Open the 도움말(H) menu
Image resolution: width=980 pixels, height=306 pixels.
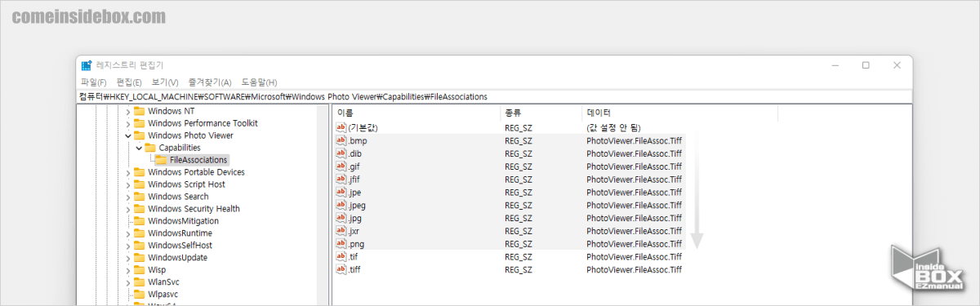pos(259,82)
